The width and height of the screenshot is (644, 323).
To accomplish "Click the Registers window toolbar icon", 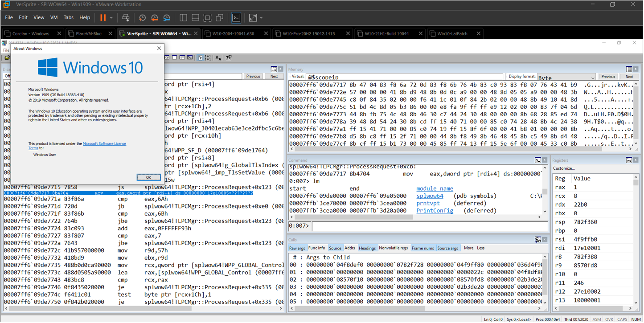I will pos(629,160).
